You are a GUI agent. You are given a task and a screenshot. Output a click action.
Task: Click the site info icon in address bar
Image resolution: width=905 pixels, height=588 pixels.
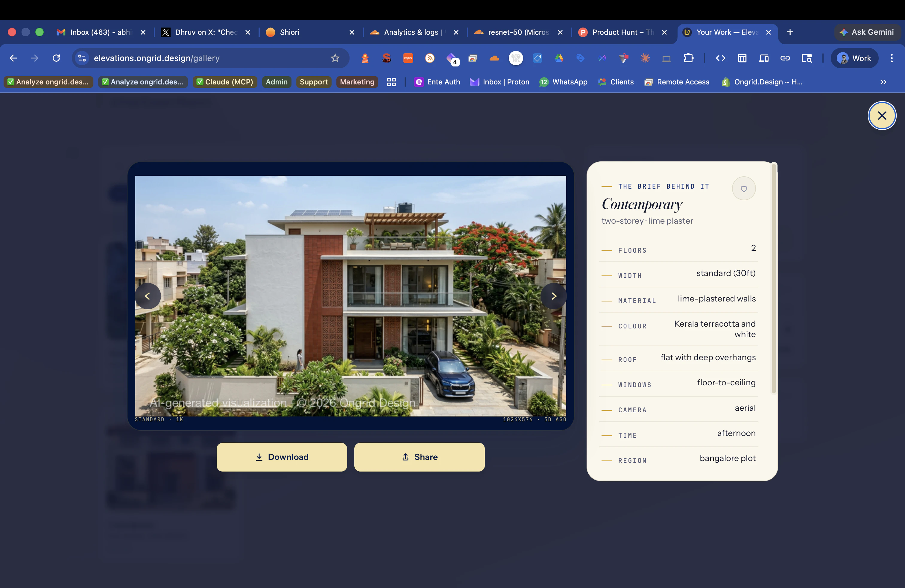coord(82,58)
